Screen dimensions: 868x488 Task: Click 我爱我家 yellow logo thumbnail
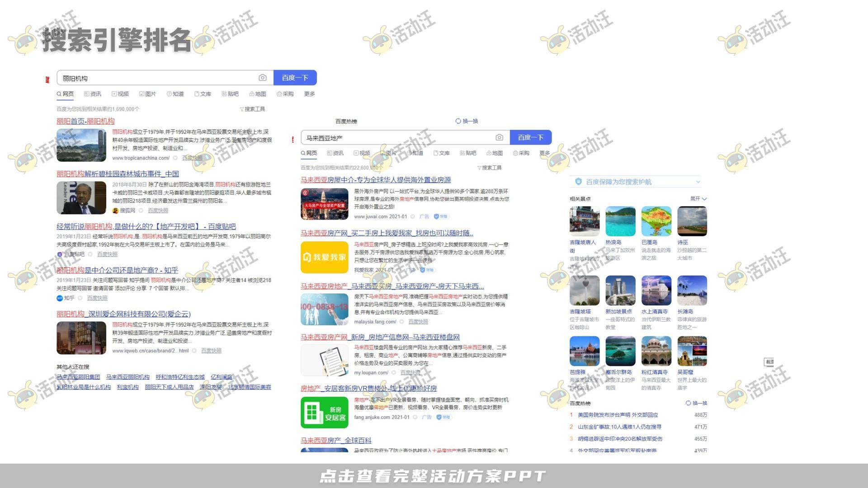pyautogui.click(x=324, y=257)
